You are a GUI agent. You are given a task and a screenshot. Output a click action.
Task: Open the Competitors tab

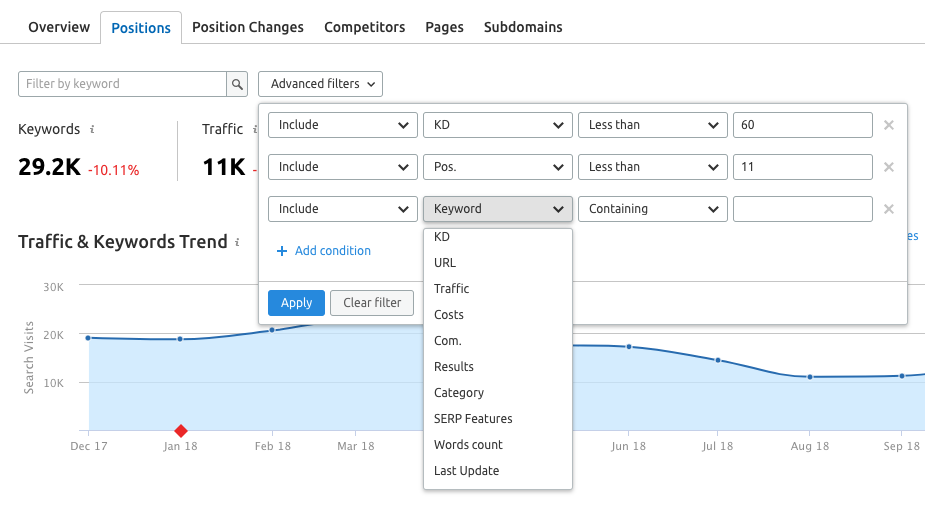pyautogui.click(x=365, y=27)
